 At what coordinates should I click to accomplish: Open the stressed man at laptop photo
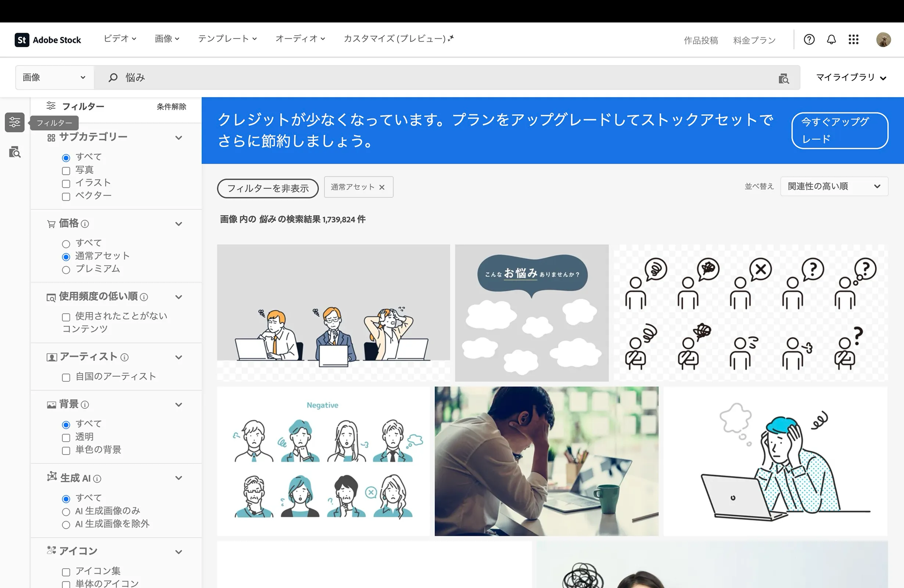[546, 461]
